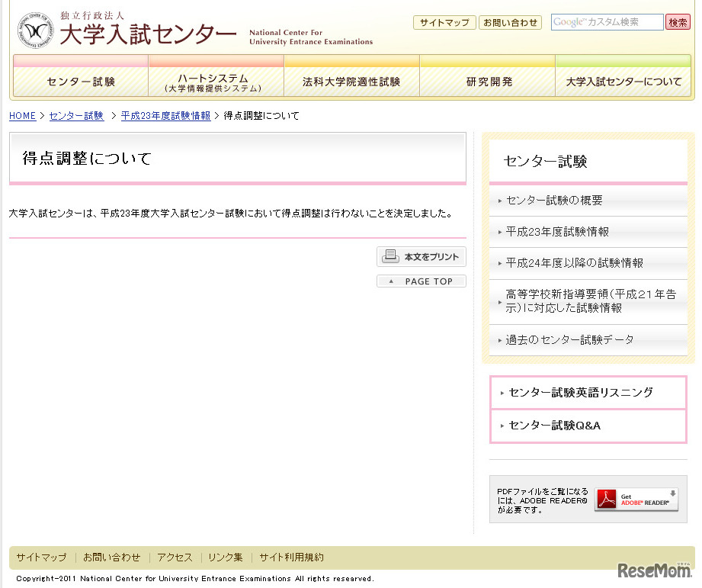Image resolution: width=702 pixels, height=588 pixels.
Task: Open 過去のセンター試験データ sidebar item
Action: click(569, 339)
